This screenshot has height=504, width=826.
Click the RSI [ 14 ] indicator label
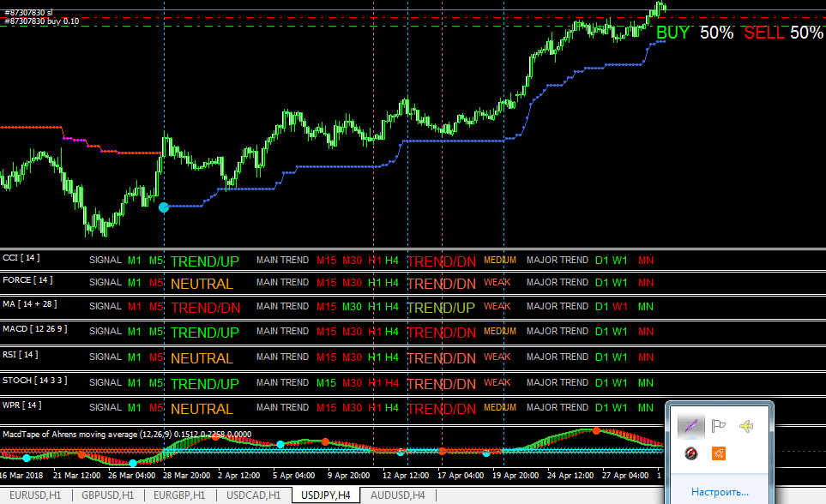20,355
